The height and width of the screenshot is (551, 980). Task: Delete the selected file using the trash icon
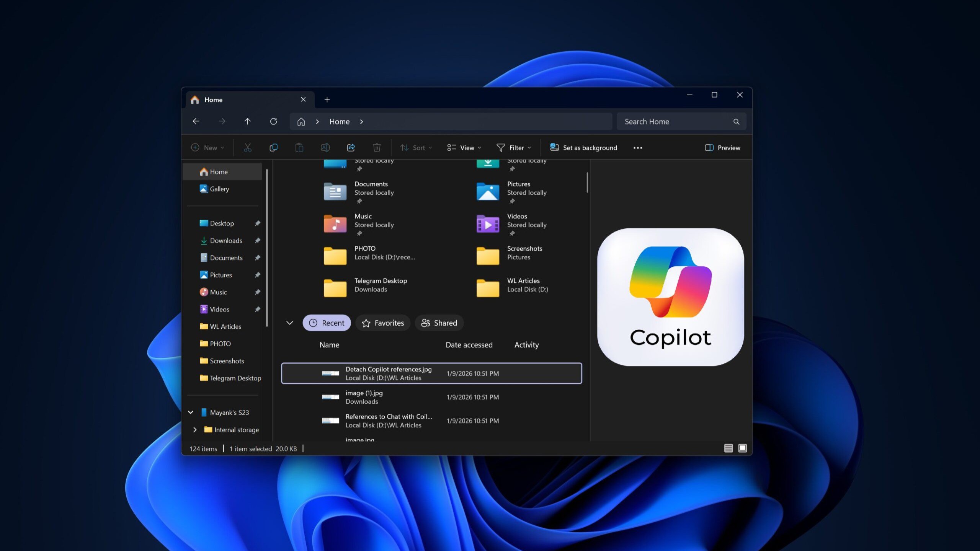coord(377,147)
